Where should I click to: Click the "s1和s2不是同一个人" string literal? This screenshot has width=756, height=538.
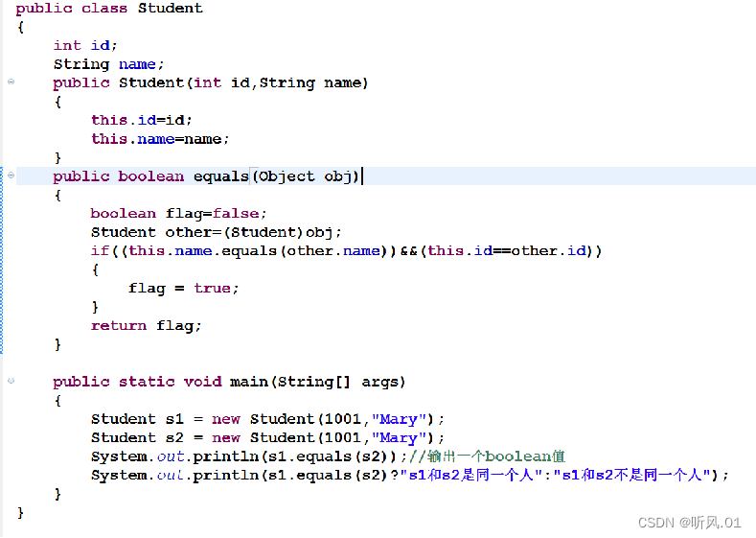coord(631,476)
